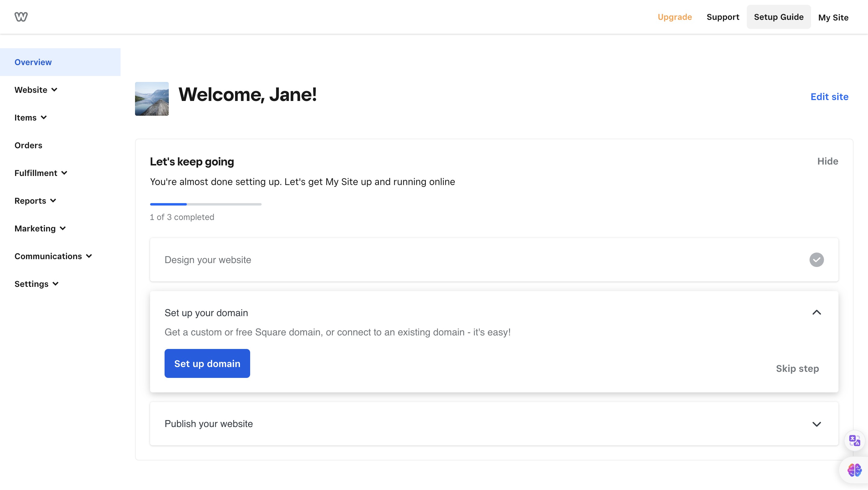Expand the Reports sidebar menu
This screenshot has width=868, height=490.
[x=35, y=201]
